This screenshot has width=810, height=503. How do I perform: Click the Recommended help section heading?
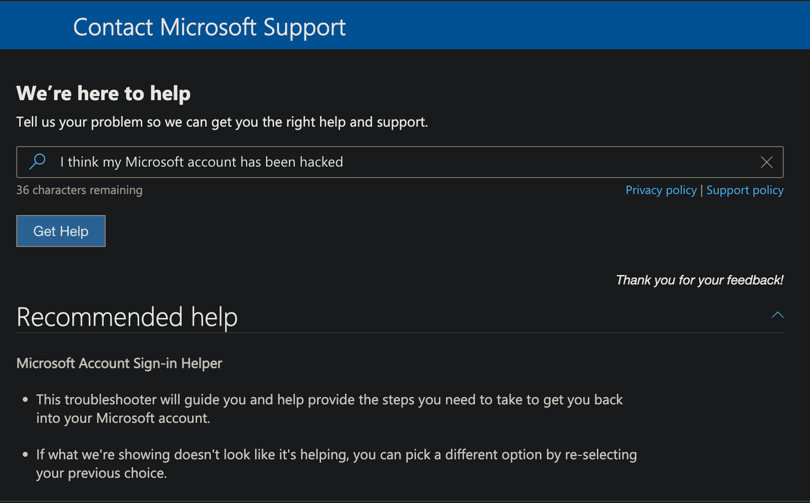point(127,317)
